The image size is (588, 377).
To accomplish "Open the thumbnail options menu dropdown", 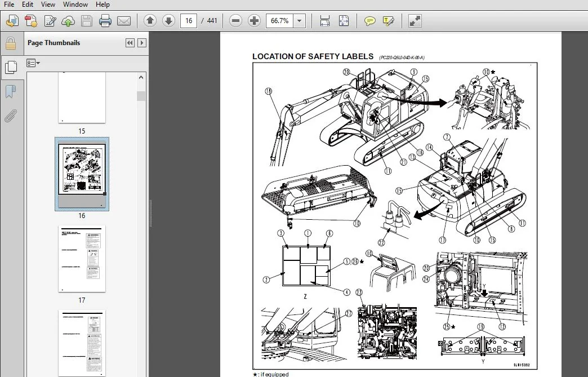I will (x=33, y=63).
